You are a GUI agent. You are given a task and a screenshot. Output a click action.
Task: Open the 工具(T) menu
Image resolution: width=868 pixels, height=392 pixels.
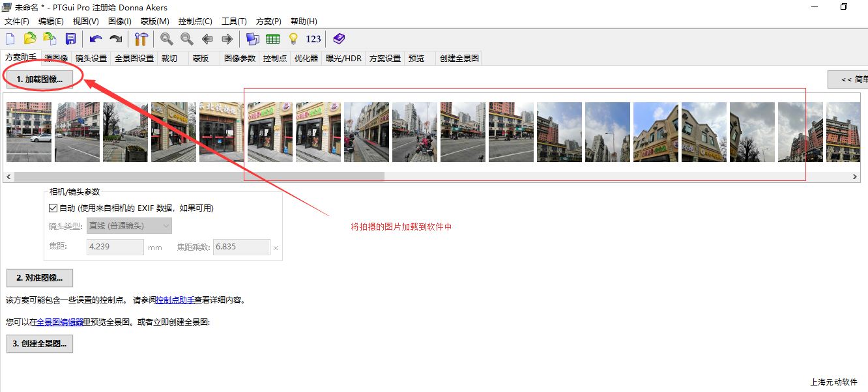[x=234, y=21]
